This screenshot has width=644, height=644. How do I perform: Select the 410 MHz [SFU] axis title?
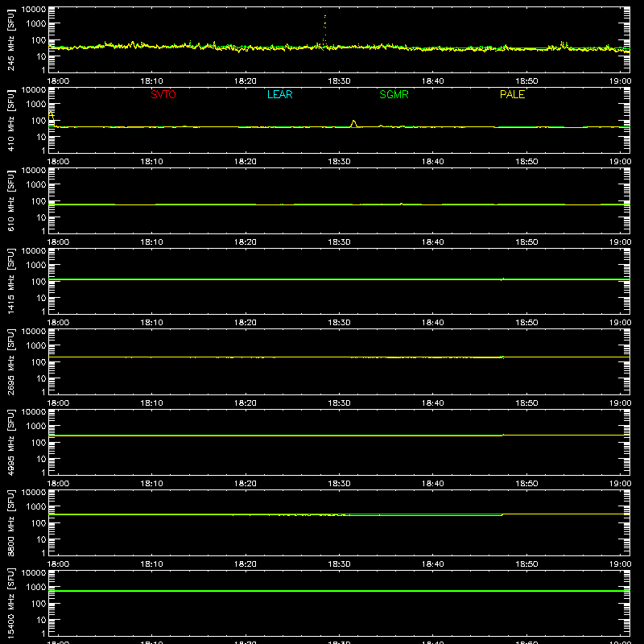click(11, 120)
